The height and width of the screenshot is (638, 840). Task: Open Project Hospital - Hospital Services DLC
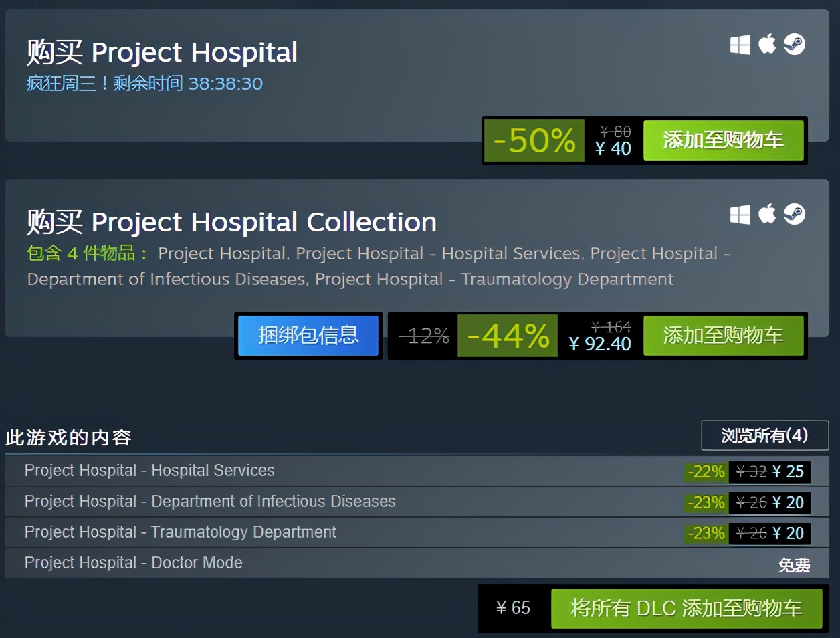[149, 471]
